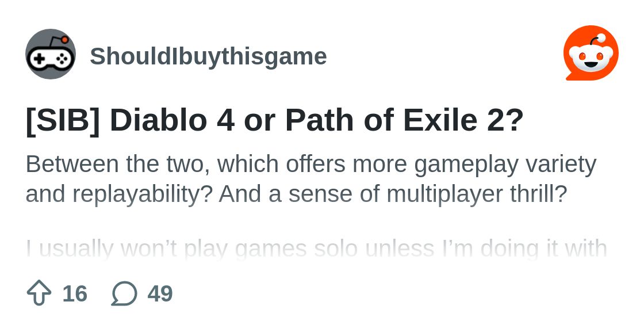644x336 pixels.
Task: Click "gameplay variety" in the post text
Action: point(505,165)
